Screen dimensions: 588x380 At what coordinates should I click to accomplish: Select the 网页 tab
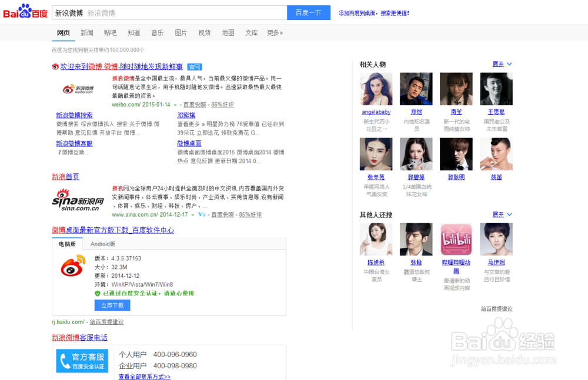pos(64,33)
